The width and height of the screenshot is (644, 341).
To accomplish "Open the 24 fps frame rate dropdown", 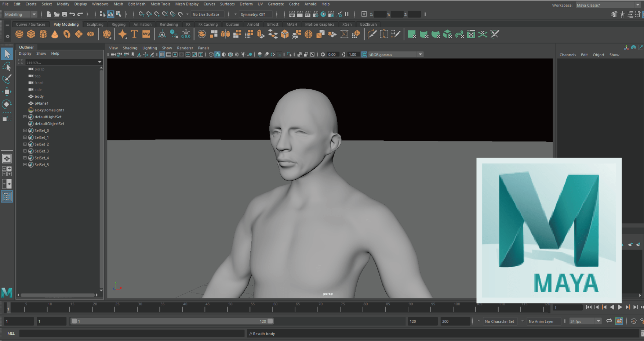I will click(x=585, y=321).
